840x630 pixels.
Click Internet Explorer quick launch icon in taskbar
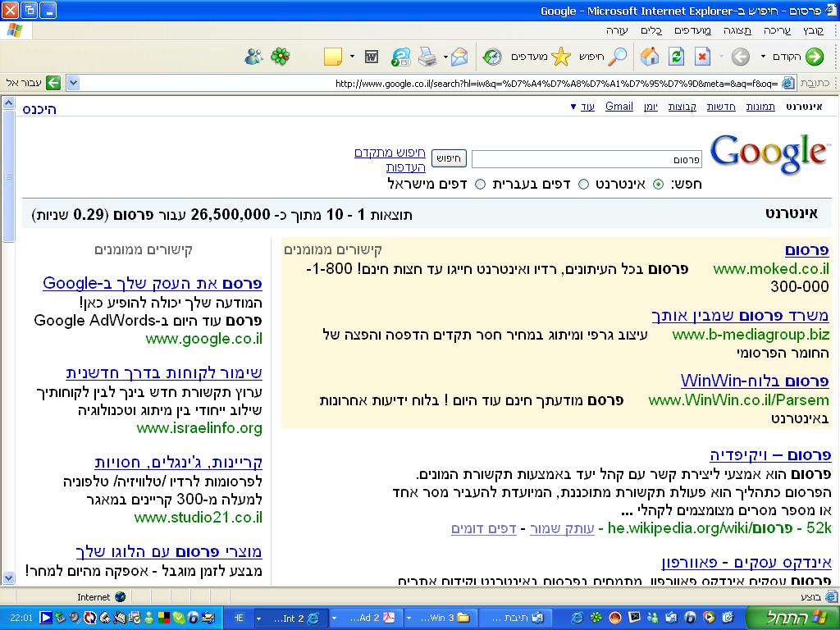coord(577,618)
